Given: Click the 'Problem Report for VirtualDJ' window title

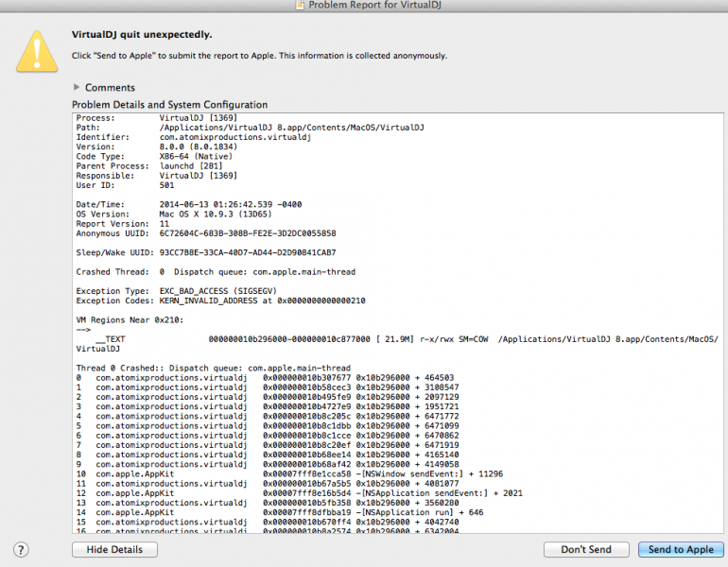Looking at the screenshot, I should point(374,5).
